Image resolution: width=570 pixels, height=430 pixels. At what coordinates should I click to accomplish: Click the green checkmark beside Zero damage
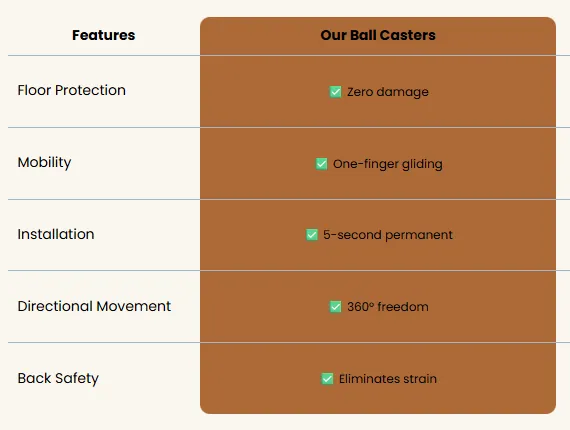coord(335,92)
